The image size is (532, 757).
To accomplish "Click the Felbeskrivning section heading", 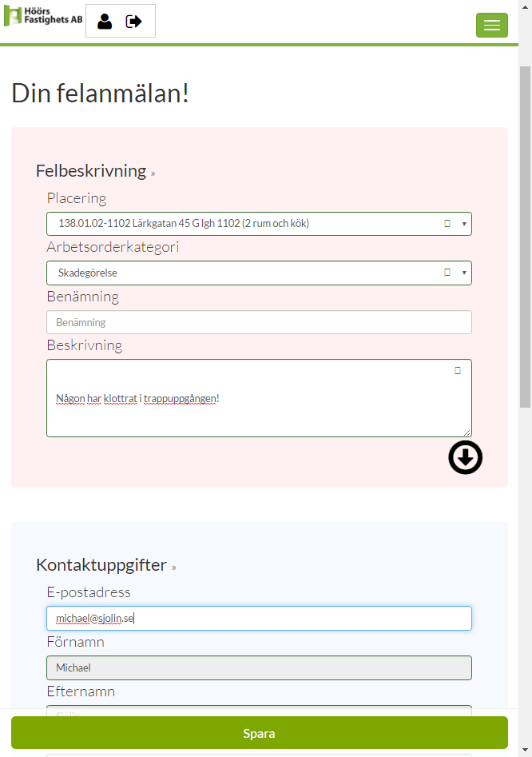I will [x=91, y=171].
